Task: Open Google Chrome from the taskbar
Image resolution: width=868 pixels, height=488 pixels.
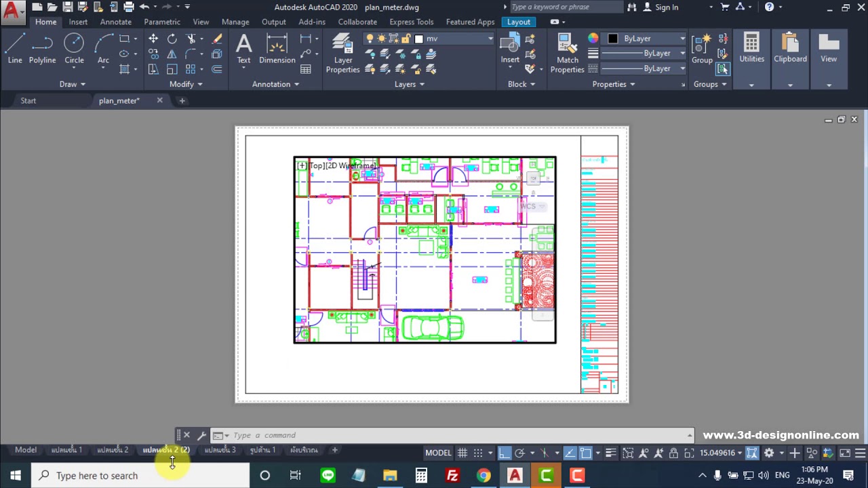Action: 484,475
